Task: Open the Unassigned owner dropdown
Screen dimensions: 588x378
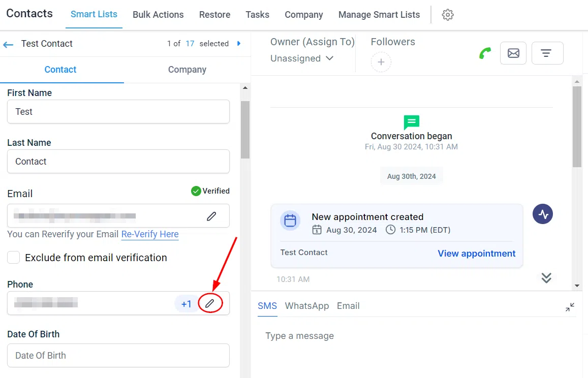Action: pyautogui.click(x=301, y=58)
